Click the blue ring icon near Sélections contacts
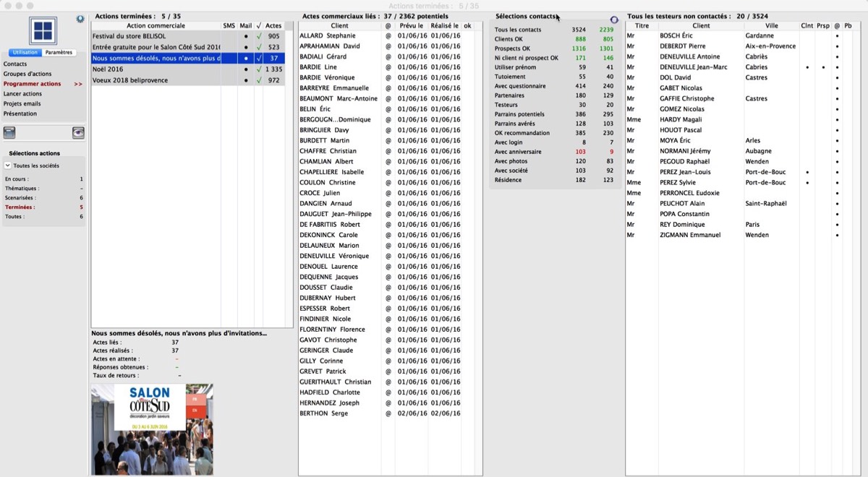 point(614,20)
